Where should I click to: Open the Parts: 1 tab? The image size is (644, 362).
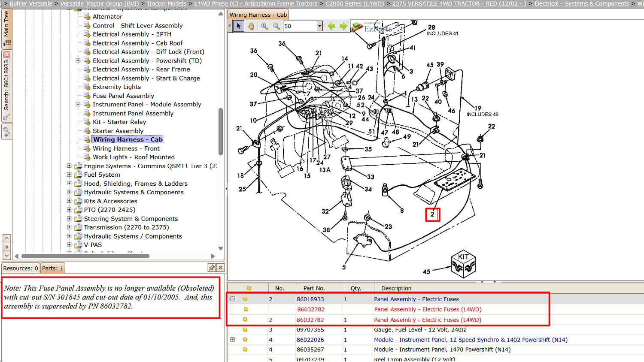(x=52, y=268)
